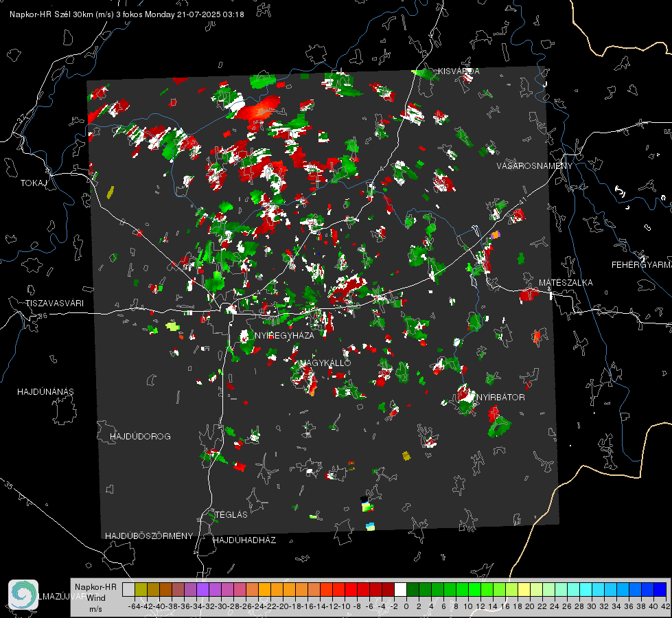Click the olive-yellow echo blob east of Tokaj
This screenshot has height=618, width=672.
[x=110, y=192]
